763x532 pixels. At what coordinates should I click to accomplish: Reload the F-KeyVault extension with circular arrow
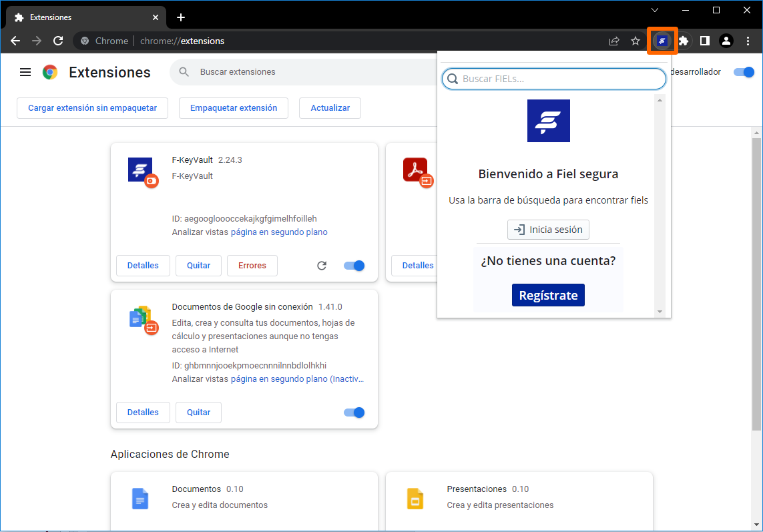tap(322, 265)
